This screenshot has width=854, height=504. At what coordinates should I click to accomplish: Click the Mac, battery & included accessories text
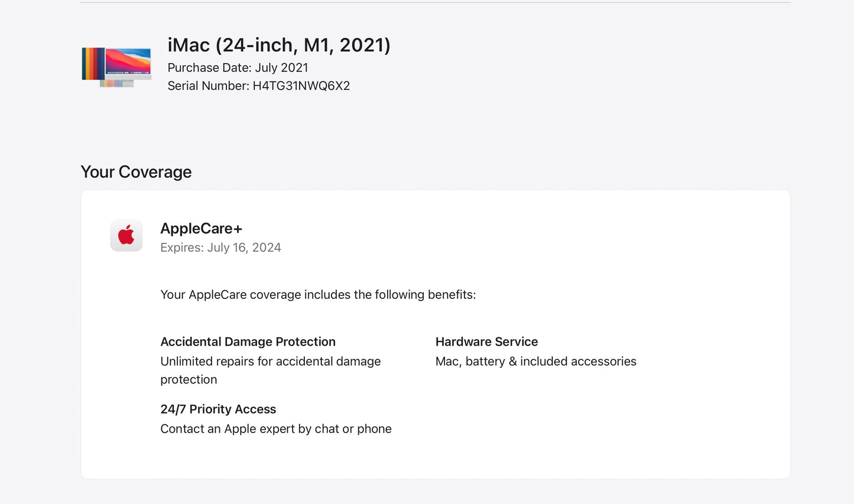coord(535,362)
